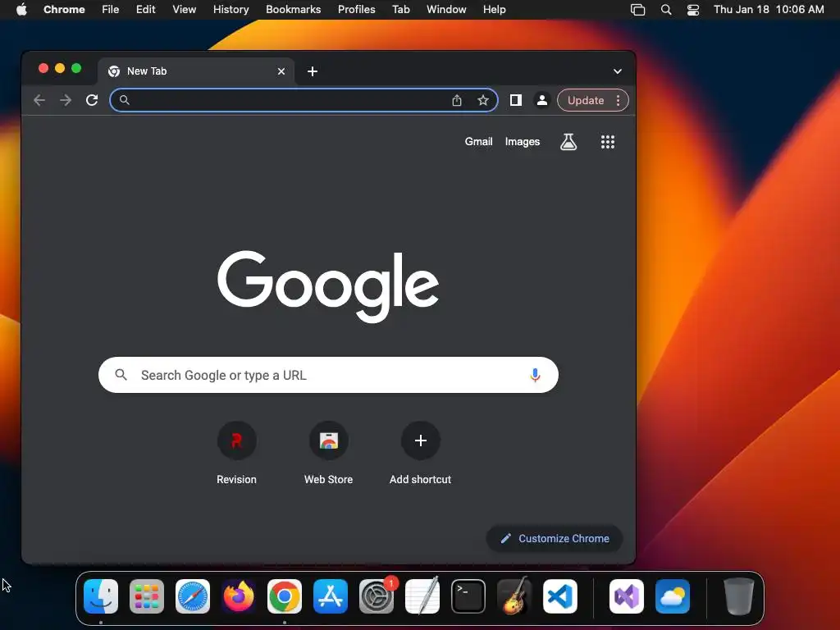This screenshot has height=630, width=840.
Task: Bookmark this tab with the star icon
Action: [482, 100]
